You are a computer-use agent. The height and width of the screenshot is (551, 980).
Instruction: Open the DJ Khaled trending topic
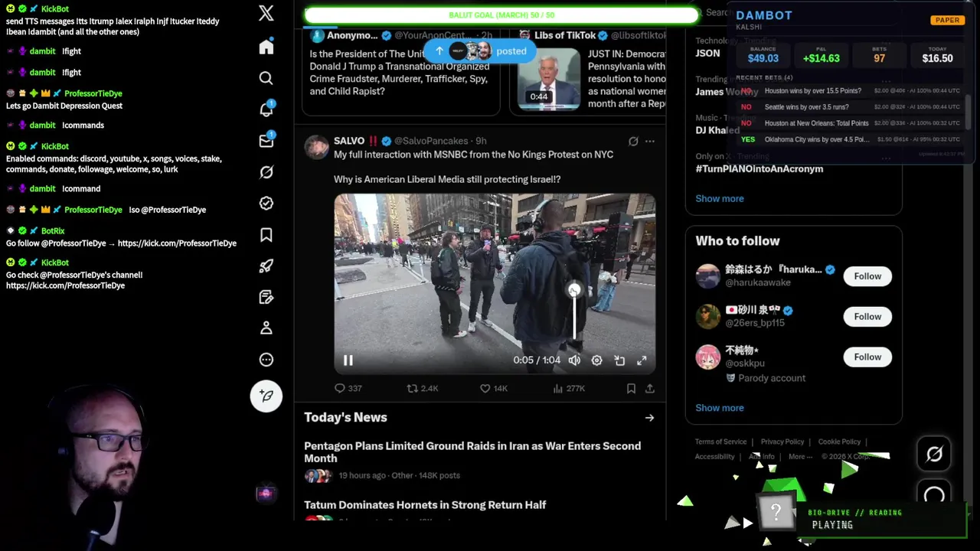pos(717,130)
